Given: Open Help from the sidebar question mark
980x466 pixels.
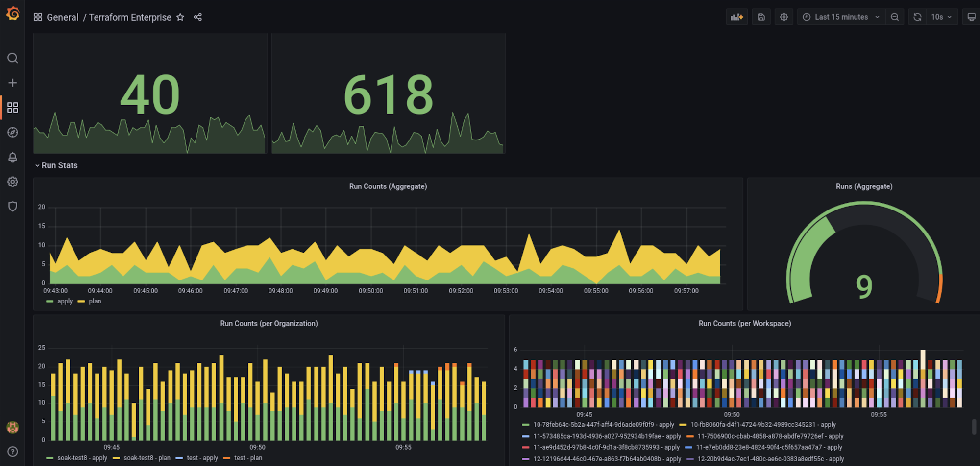Looking at the screenshot, I should click(13, 451).
